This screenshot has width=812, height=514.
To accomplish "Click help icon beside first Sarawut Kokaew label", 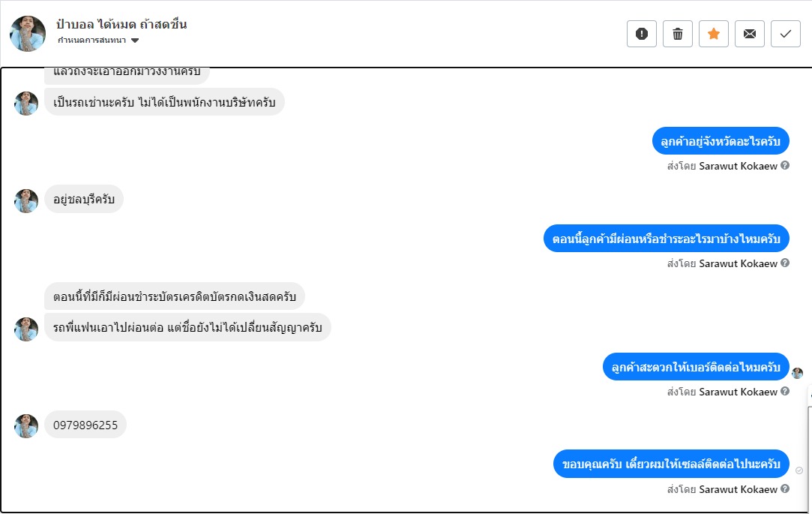I will click(785, 166).
